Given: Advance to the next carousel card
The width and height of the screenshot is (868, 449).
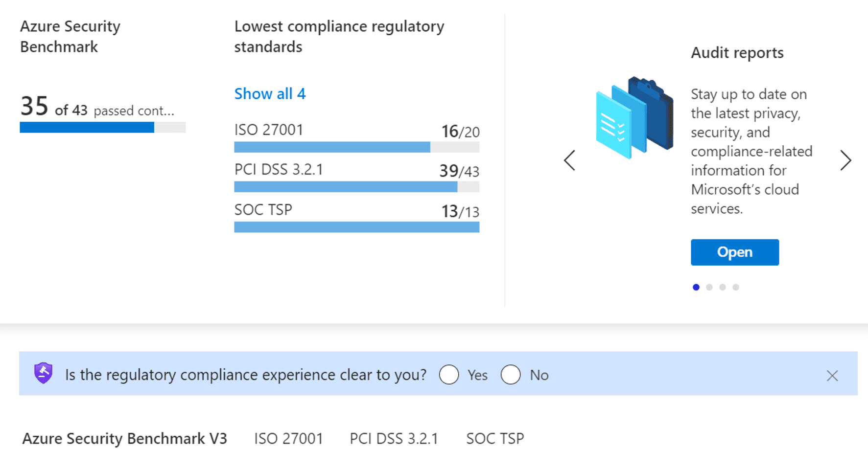Looking at the screenshot, I should pos(845,160).
